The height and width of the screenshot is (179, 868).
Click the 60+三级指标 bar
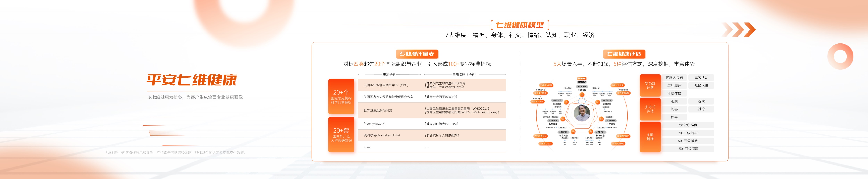pos(688,141)
